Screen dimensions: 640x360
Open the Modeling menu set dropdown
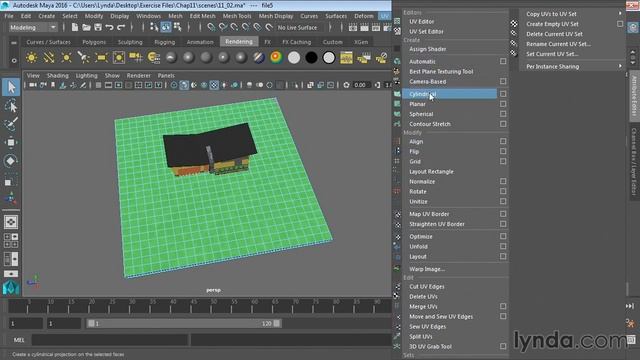pos(33,27)
